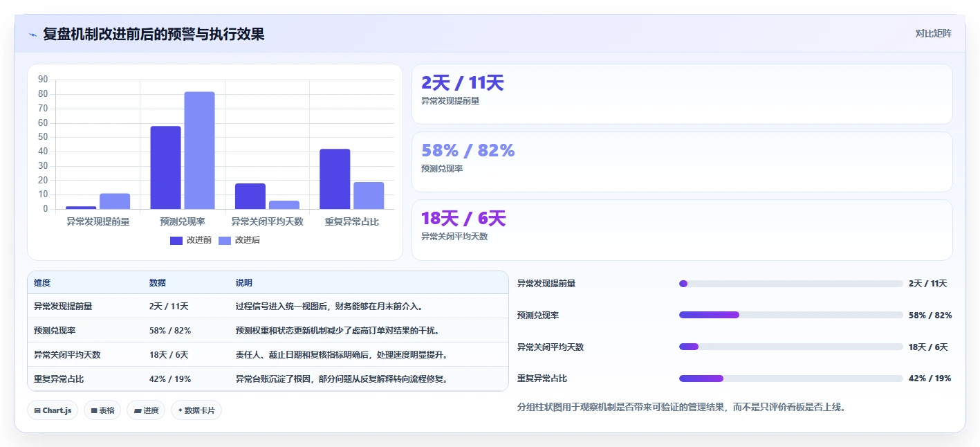The width and height of the screenshot is (980, 447).
Task: Select the 进度 chip
Action: point(146,410)
